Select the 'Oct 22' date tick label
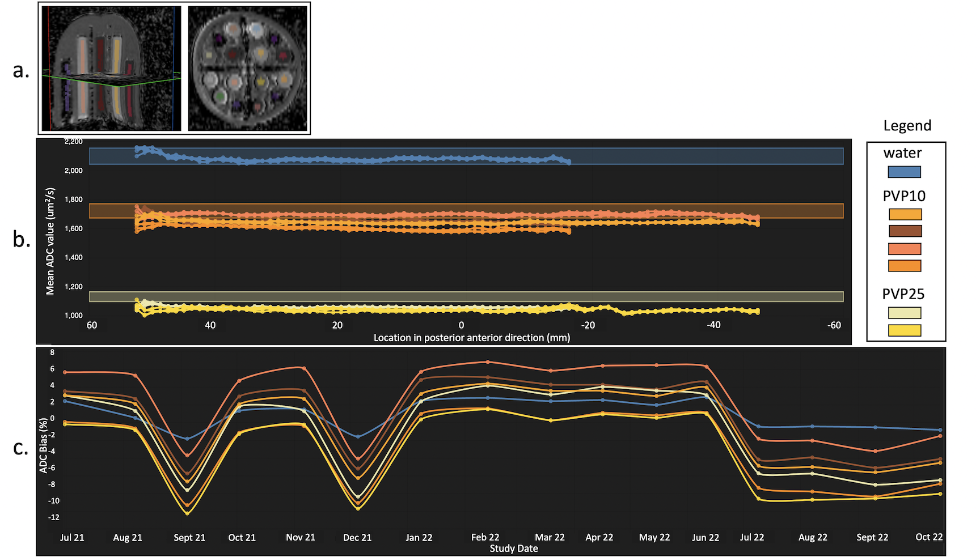The width and height of the screenshot is (980, 557). [x=929, y=537]
